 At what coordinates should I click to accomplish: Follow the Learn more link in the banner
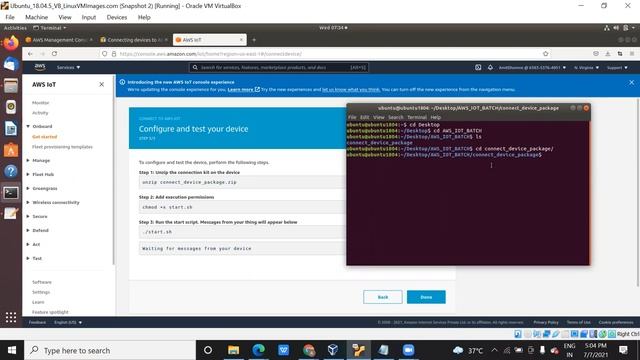click(x=243, y=89)
